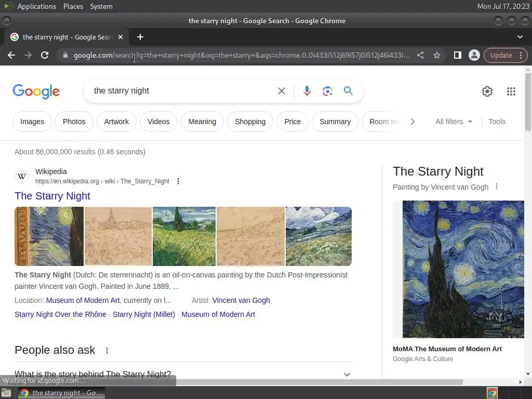Viewport: 532px width, 399px height.
Task: Open Google apps grid
Action: pyautogui.click(x=511, y=91)
